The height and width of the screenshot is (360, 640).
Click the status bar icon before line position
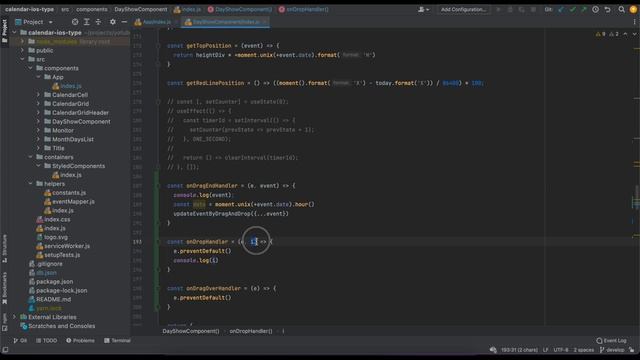tap(493, 350)
